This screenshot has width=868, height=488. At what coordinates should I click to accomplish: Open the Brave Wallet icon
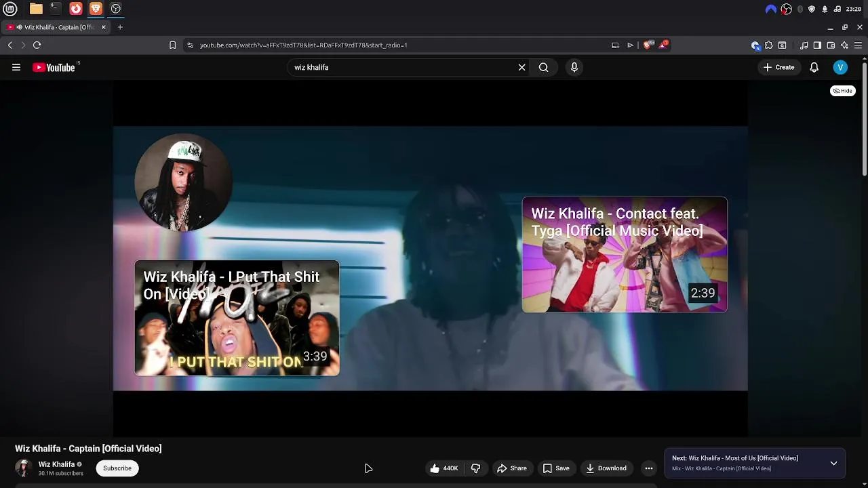[x=831, y=45]
